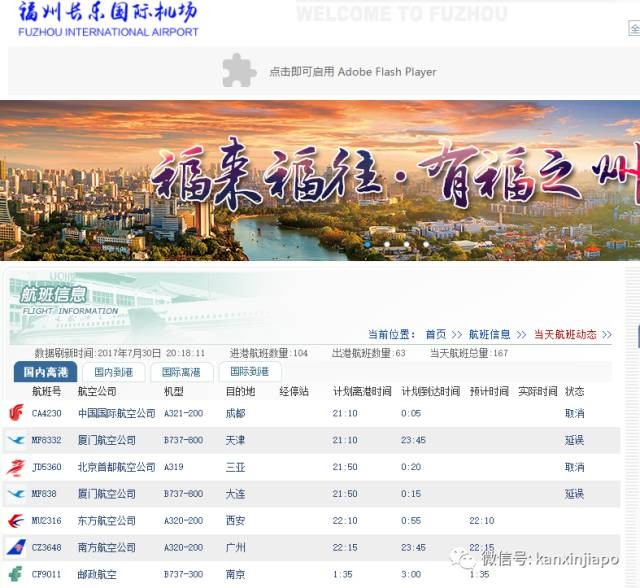Open the 航班信息 breadcrumb link
Image resolution: width=640 pixels, height=588 pixels.
[x=489, y=334]
